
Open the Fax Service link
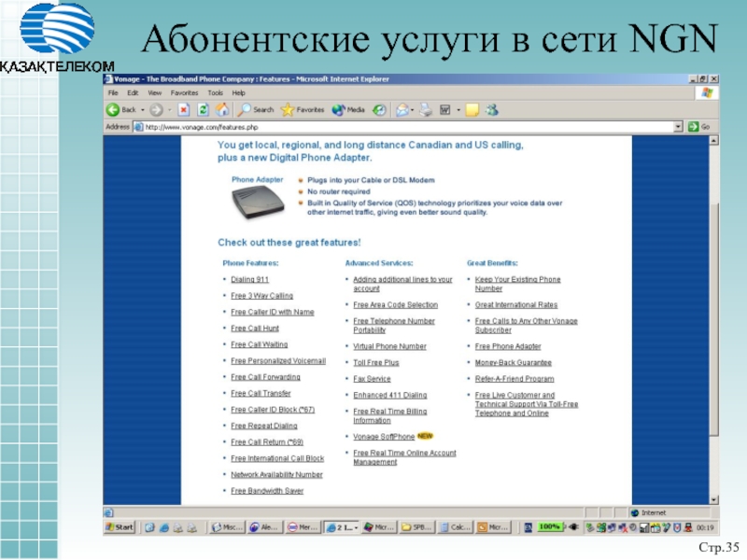coord(372,379)
